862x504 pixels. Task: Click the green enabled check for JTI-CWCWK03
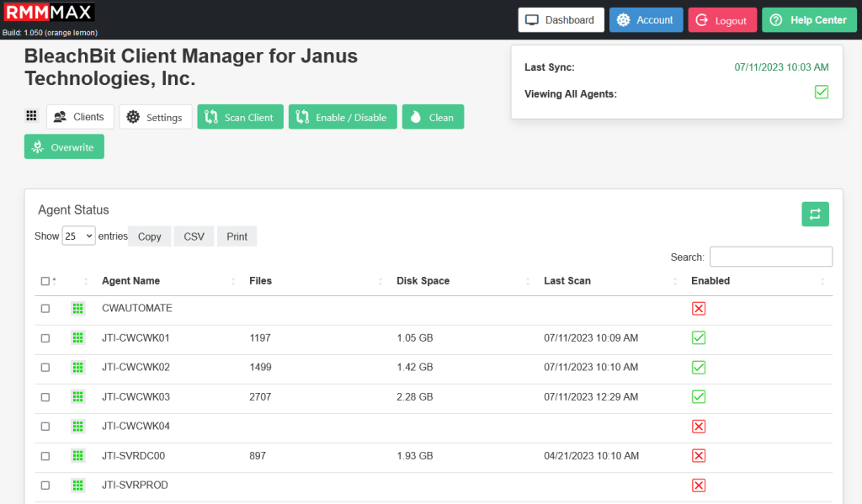699,397
